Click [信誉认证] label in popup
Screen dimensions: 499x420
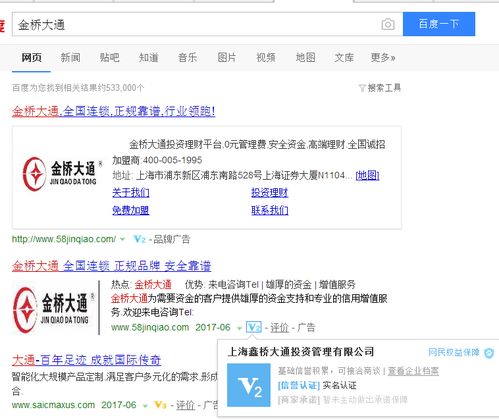(x=299, y=386)
